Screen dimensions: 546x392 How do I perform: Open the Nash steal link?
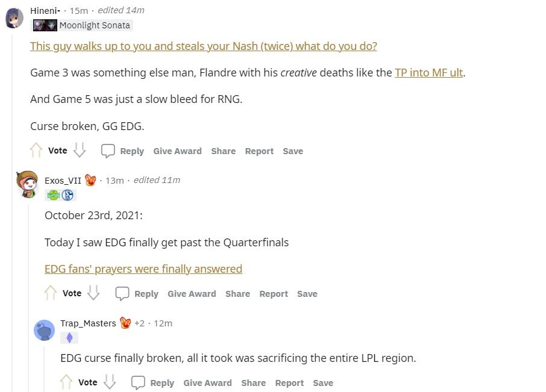[x=203, y=46]
